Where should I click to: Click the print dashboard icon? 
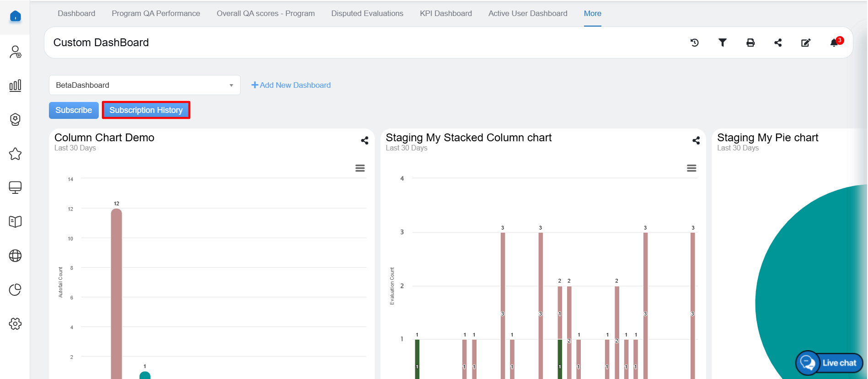tap(750, 43)
